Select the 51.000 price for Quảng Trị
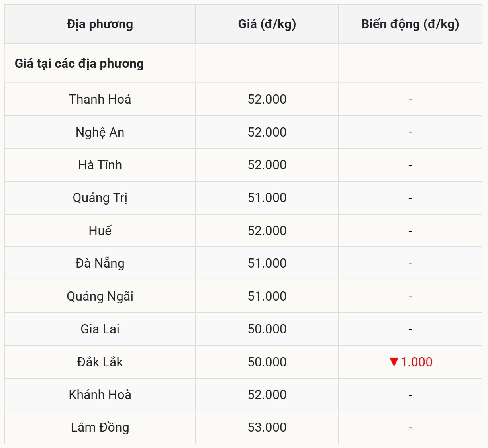488x448 pixels. pyautogui.click(x=267, y=198)
